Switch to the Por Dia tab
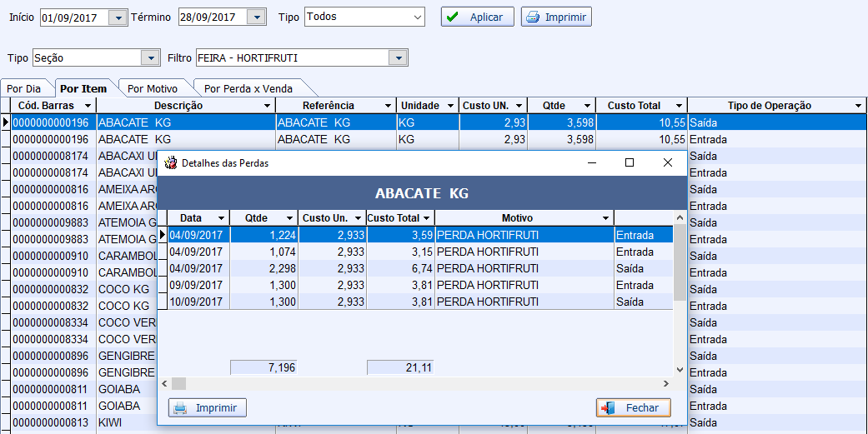Image resolution: width=868 pixels, height=434 pixels. tap(23, 88)
